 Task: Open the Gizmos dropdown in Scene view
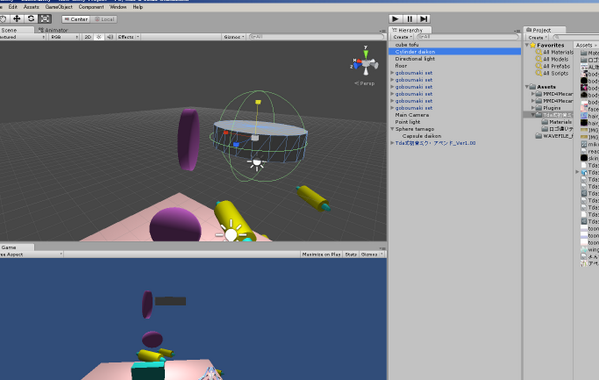click(x=233, y=37)
